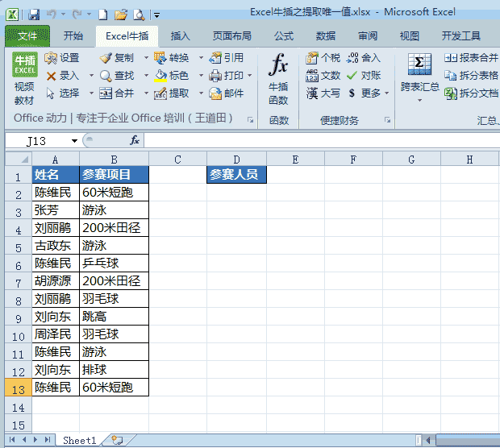Open the 更多 dropdown menu
Viewport: 500px width, 448px height.
(369, 93)
